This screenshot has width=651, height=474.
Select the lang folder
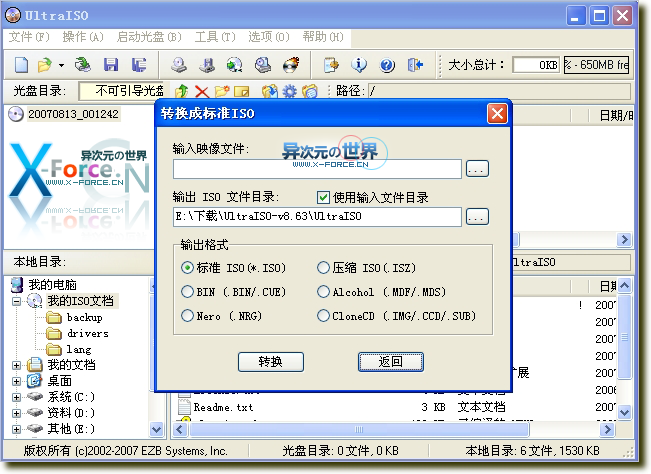click(x=79, y=349)
